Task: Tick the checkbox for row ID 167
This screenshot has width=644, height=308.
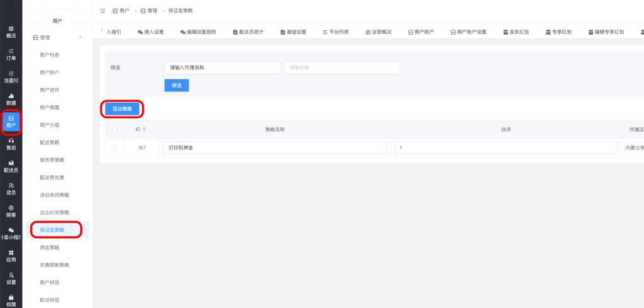Action: (114, 147)
